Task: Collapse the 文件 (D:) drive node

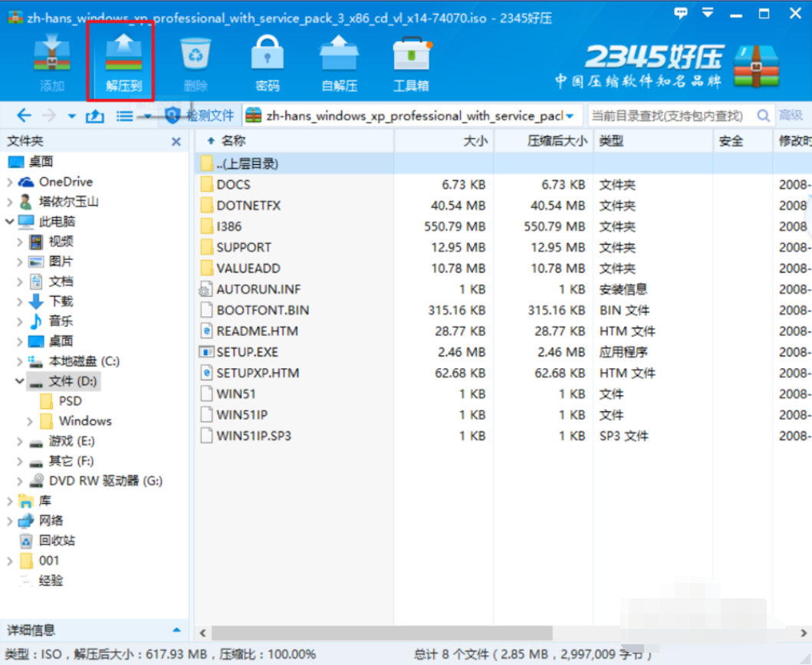Action: point(20,381)
